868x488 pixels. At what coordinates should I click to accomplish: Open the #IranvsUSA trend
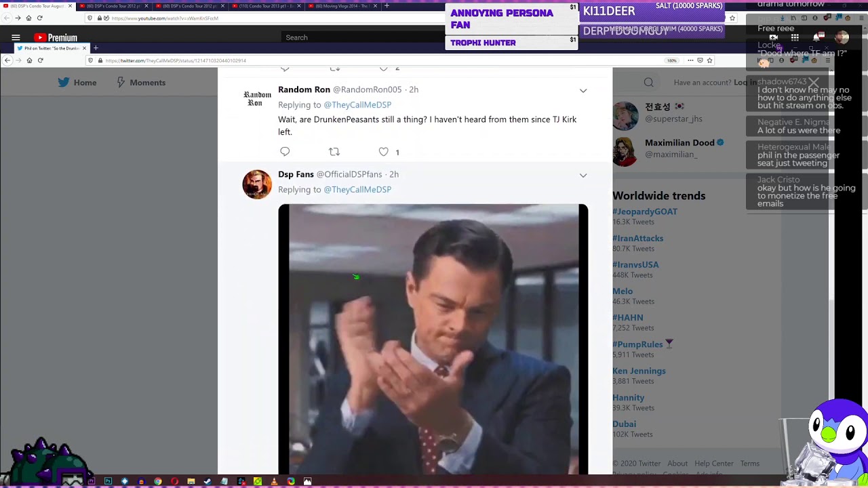(x=635, y=265)
